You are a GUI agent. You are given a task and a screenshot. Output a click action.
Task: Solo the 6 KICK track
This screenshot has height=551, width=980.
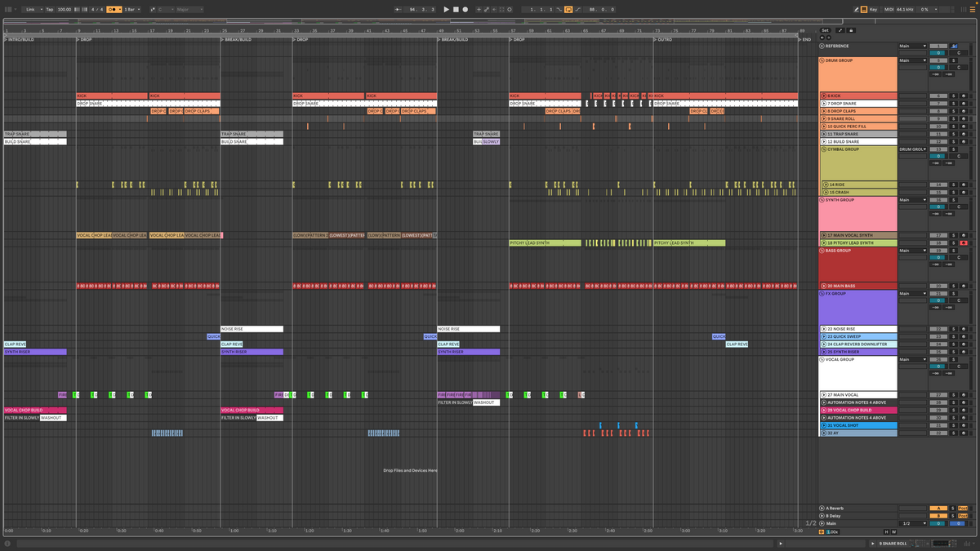(x=953, y=96)
